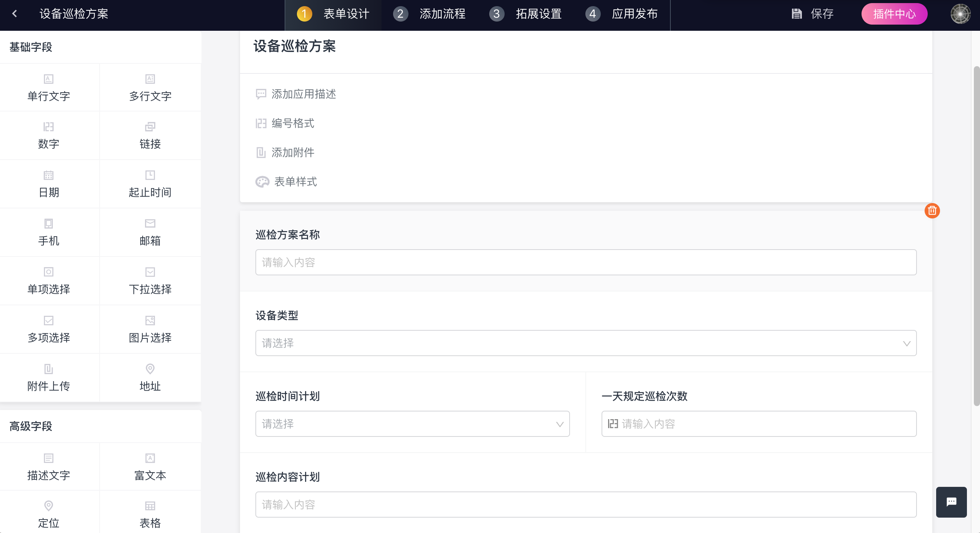
Task: Click the orange trash delete icon
Action: coord(932,211)
